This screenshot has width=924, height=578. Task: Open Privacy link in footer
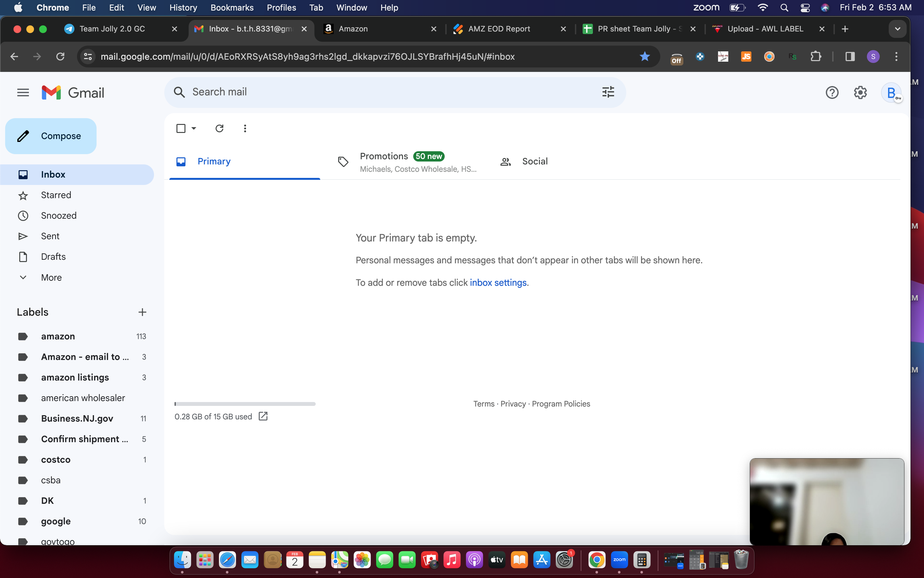[513, 404]
